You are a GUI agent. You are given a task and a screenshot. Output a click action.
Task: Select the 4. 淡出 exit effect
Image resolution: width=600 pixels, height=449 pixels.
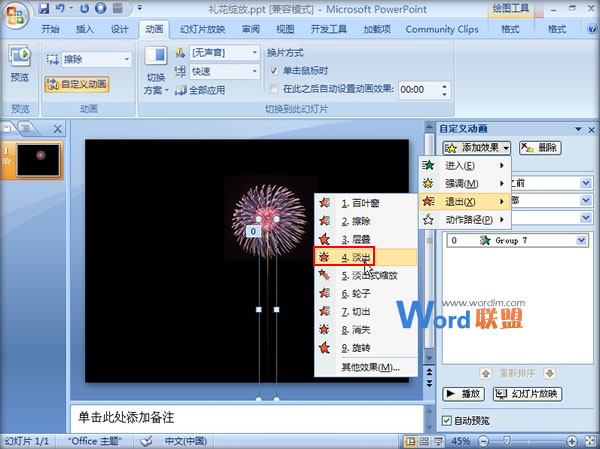(x=365, y=257)
